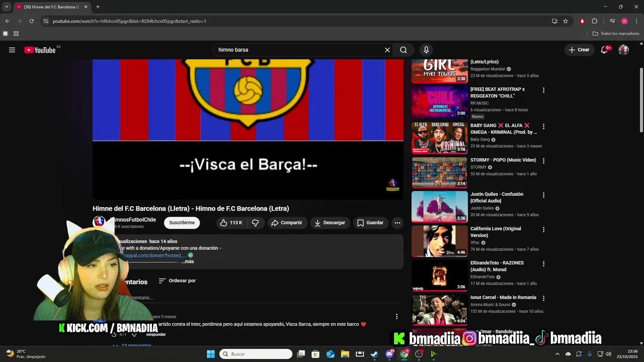Open options for Ionut Cercel Made in Romania
This screenshot has height=362, width=644.
(543, 298)
